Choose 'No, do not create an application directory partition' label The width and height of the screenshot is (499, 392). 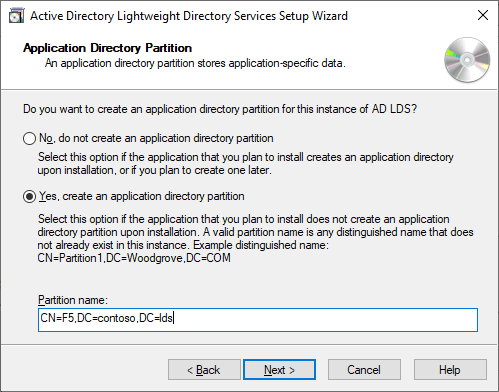[x=156, y=138]
